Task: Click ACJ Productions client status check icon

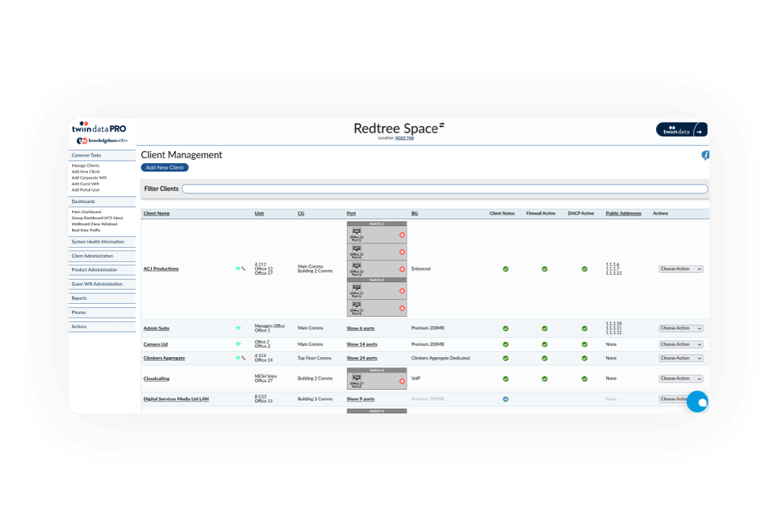Action: 505,269
